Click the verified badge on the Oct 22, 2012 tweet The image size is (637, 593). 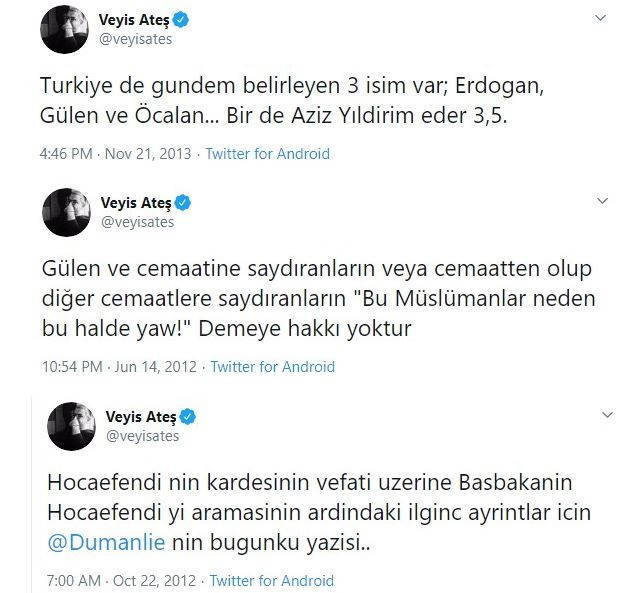coord(188,416)
